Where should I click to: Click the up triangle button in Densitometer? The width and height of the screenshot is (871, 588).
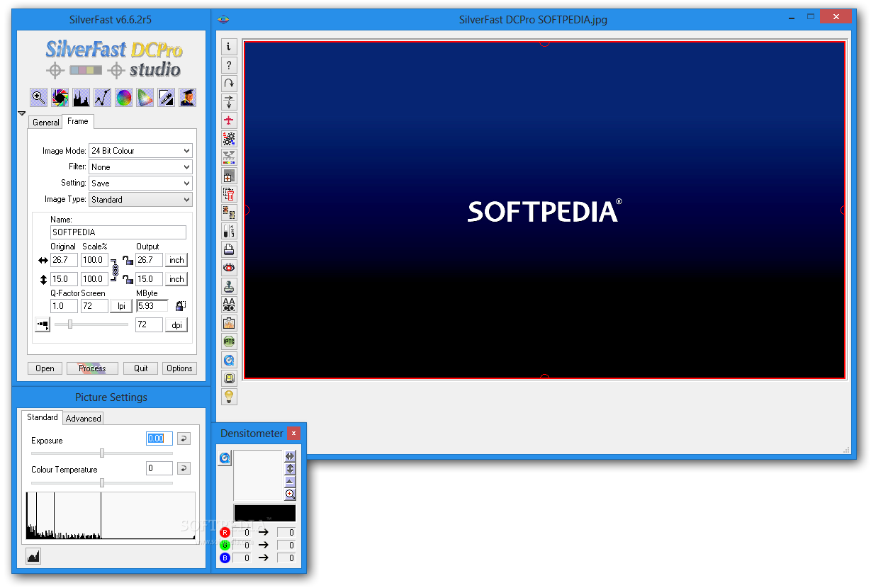[290, 482]
